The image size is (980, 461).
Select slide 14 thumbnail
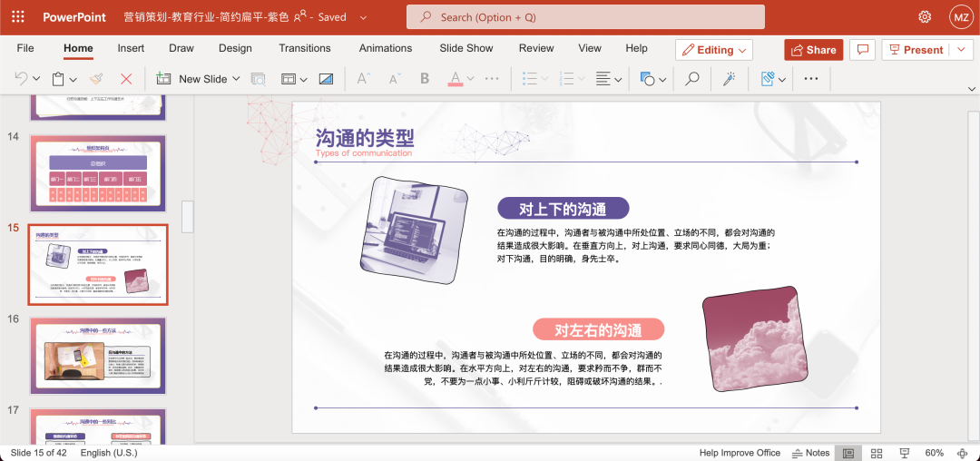tap(98, 173)
